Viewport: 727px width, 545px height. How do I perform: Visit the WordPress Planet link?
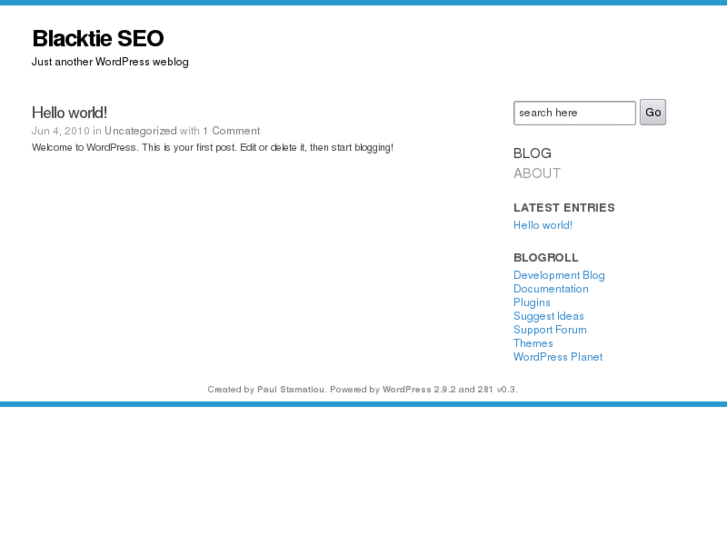pos(558,357)
